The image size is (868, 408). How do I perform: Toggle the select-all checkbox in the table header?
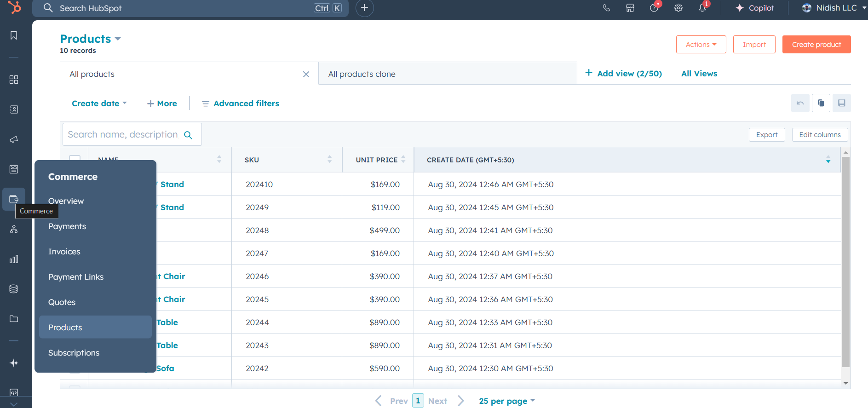tap(75, 160)
